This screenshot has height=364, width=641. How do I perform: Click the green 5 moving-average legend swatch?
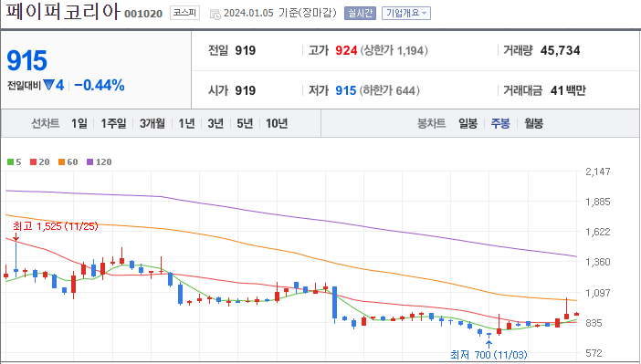coord(11,162)
